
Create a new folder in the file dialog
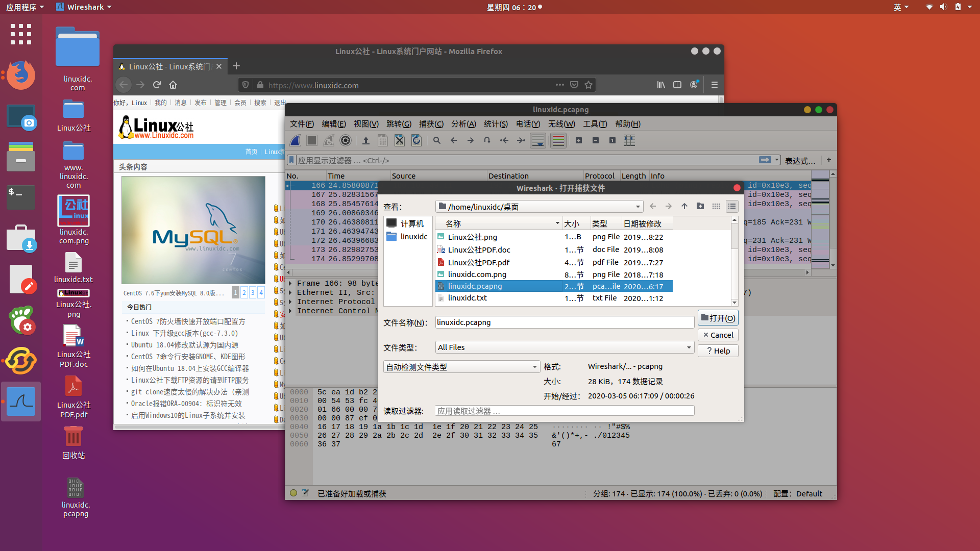pos(700,206)
